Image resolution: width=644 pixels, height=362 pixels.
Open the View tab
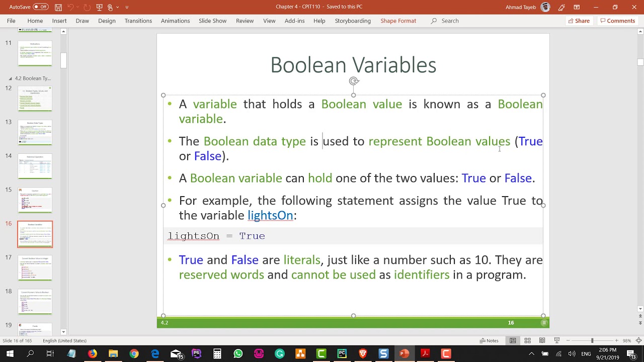269,21
